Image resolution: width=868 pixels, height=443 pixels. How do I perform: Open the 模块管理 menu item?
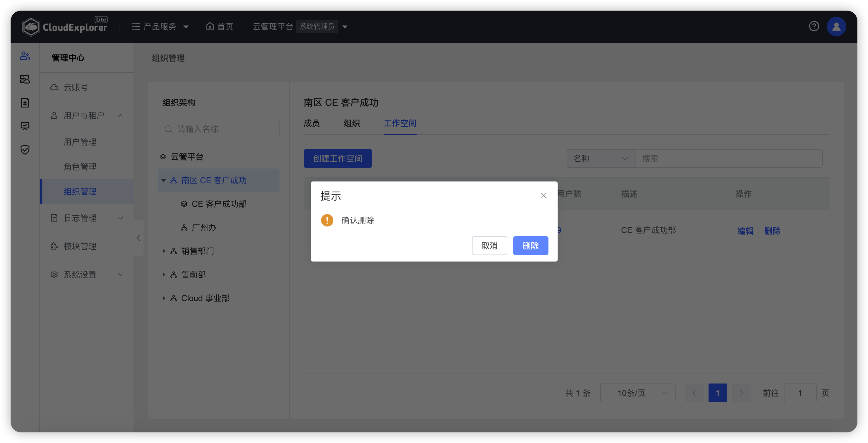(87, 246)
